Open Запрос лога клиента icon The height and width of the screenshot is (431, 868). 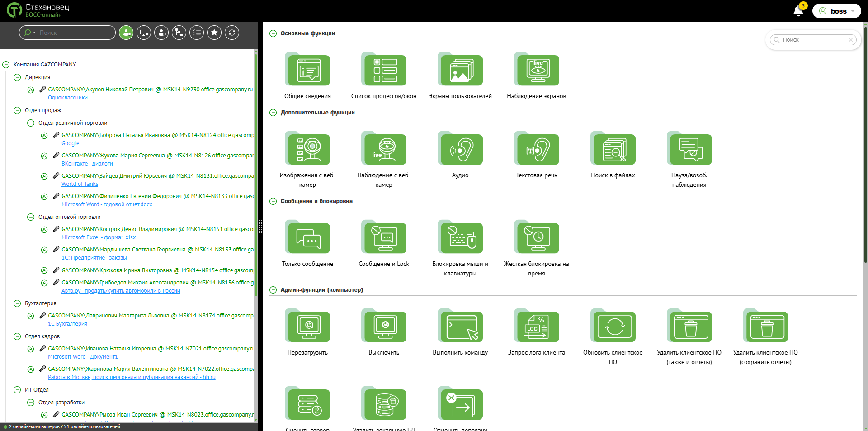[x=537, y=327]
